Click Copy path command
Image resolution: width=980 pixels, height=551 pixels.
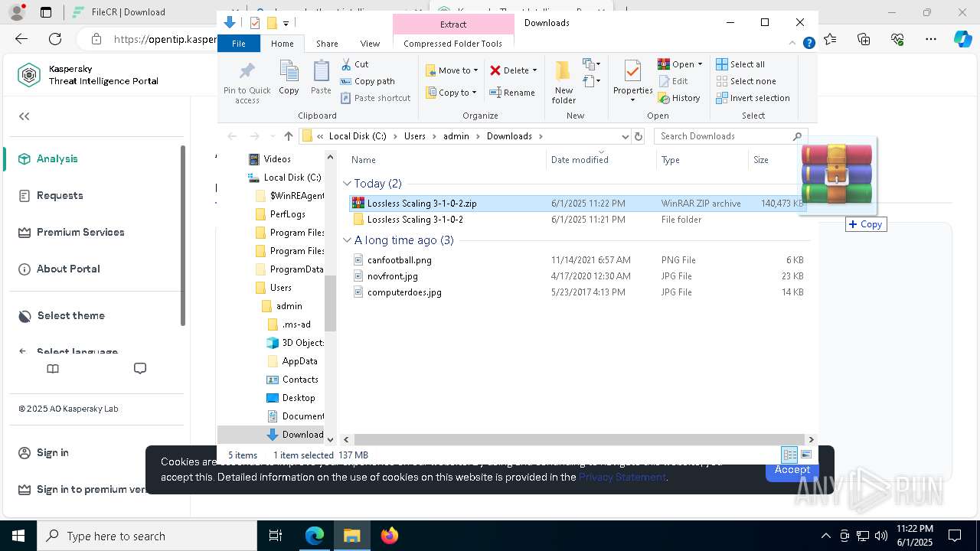367,81
